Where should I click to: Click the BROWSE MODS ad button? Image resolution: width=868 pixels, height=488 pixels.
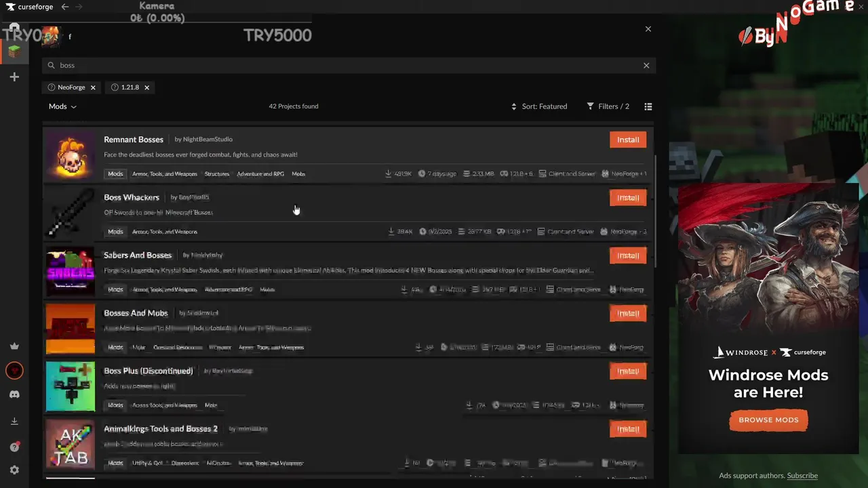(x=768, y=420)
